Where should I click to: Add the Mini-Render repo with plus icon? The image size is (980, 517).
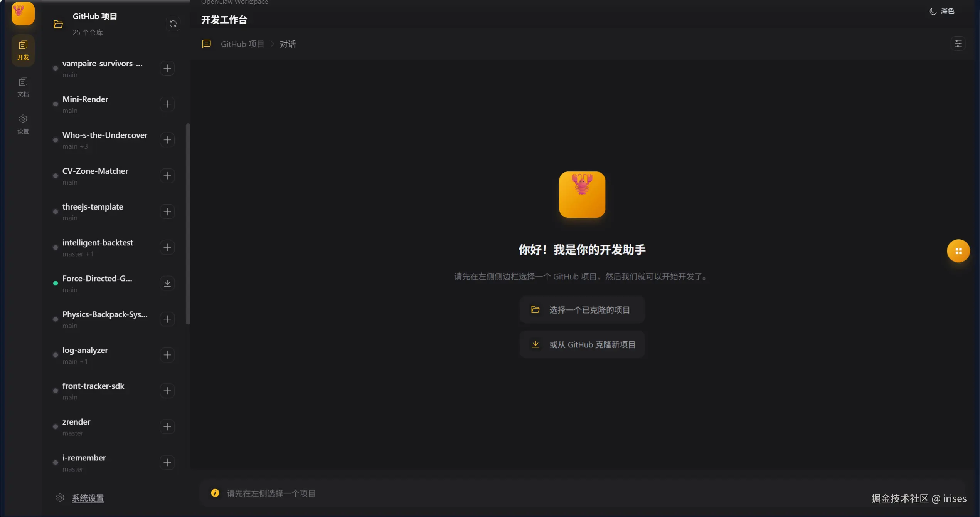pyautogui.click(x=167, y=104)
